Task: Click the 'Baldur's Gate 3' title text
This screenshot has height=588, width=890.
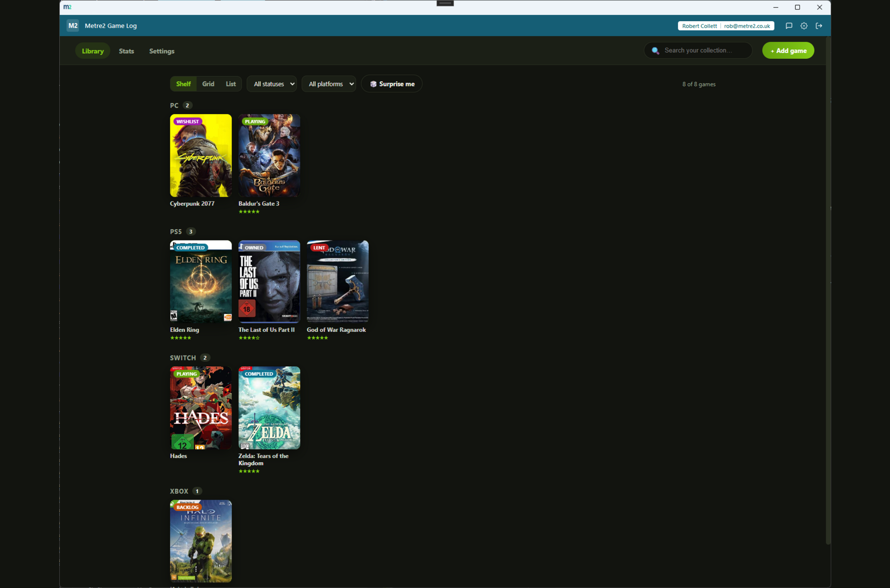Action: click(x=259, y=203)
